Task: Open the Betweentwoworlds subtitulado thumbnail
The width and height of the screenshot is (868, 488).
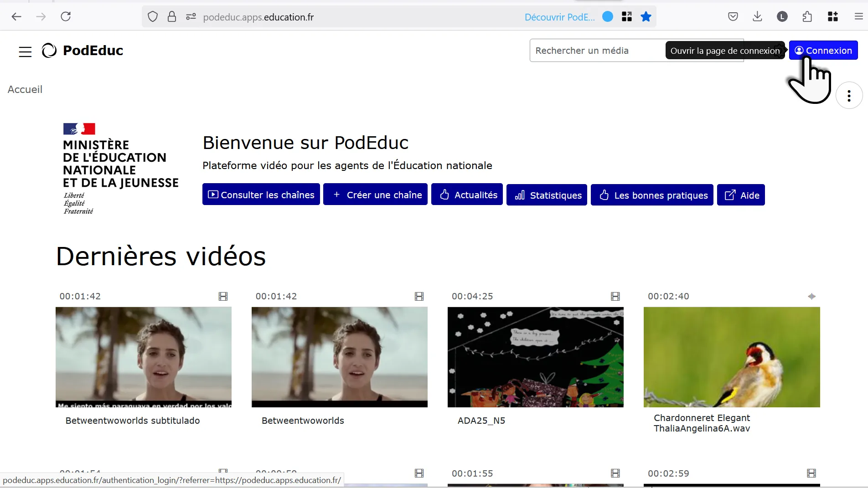Action: [144, 357]
